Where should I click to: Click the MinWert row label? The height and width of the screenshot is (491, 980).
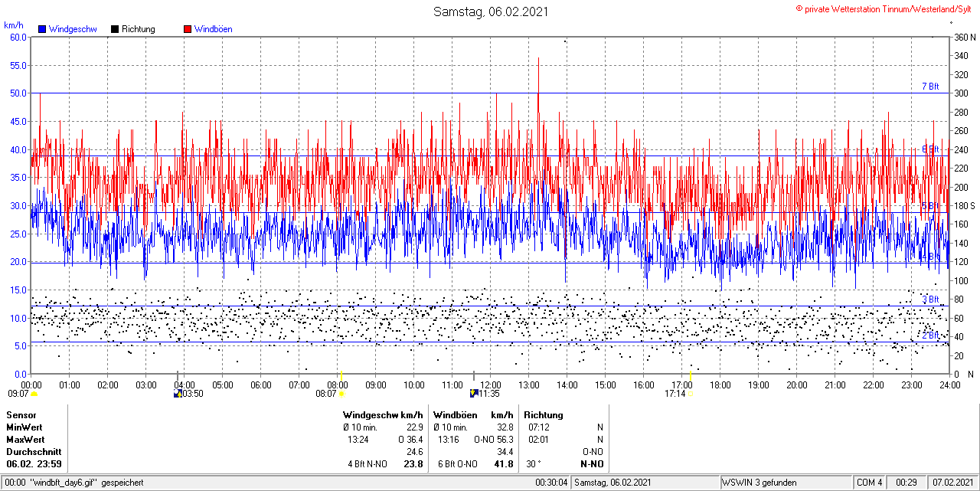tap(24, 427)
